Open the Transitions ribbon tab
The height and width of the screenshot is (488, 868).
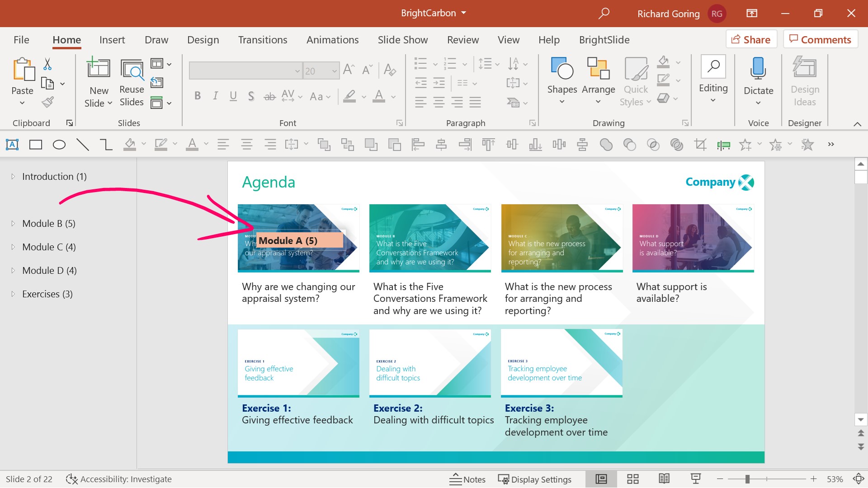click(264, 39)
